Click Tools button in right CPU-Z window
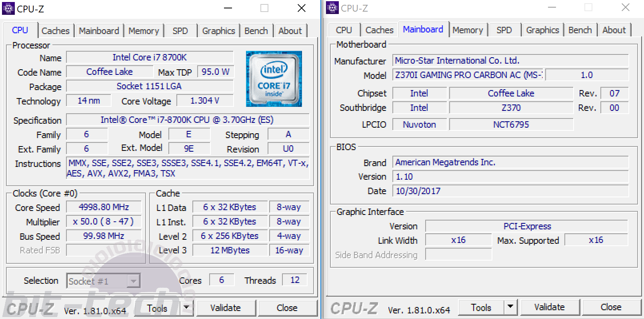This screenshot has height=319, width=644. pos(481,307)
